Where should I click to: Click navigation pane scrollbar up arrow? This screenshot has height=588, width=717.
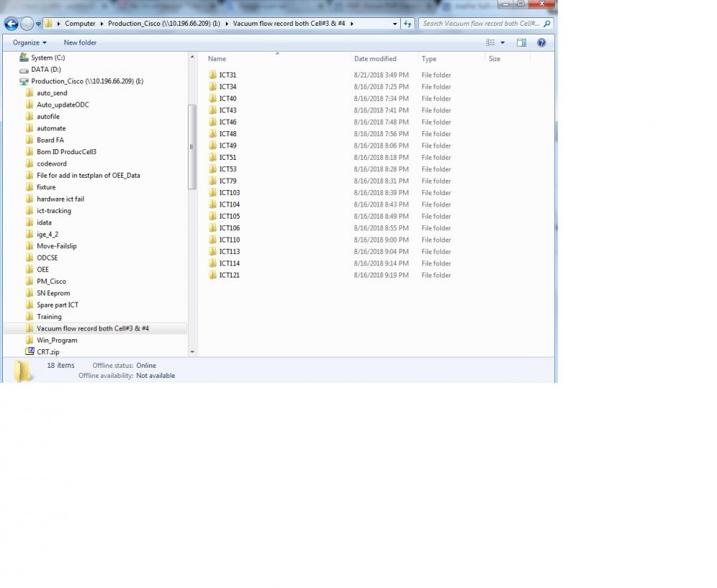pos(192,57)
